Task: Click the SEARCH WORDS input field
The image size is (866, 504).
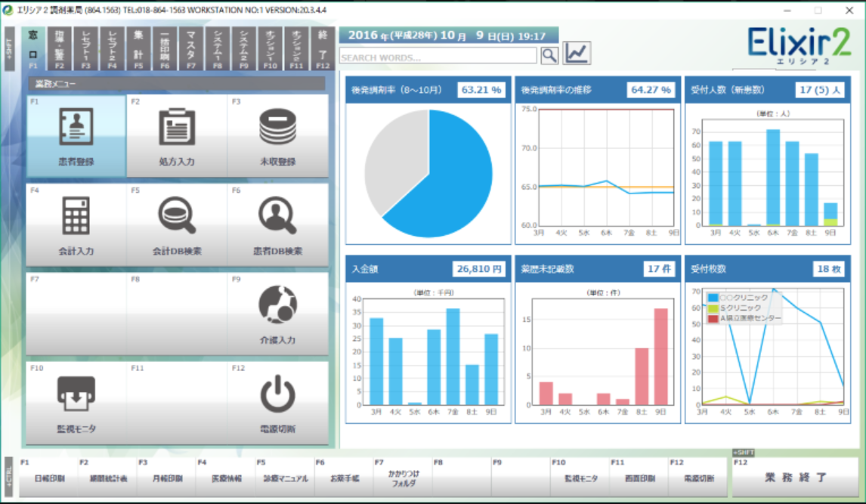Action: coord(438,57)
